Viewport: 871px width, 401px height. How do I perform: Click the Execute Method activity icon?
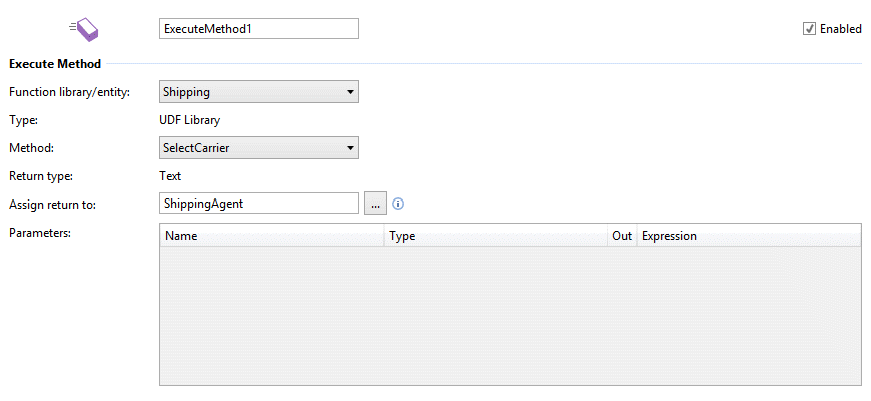click(x=84, y=30)
